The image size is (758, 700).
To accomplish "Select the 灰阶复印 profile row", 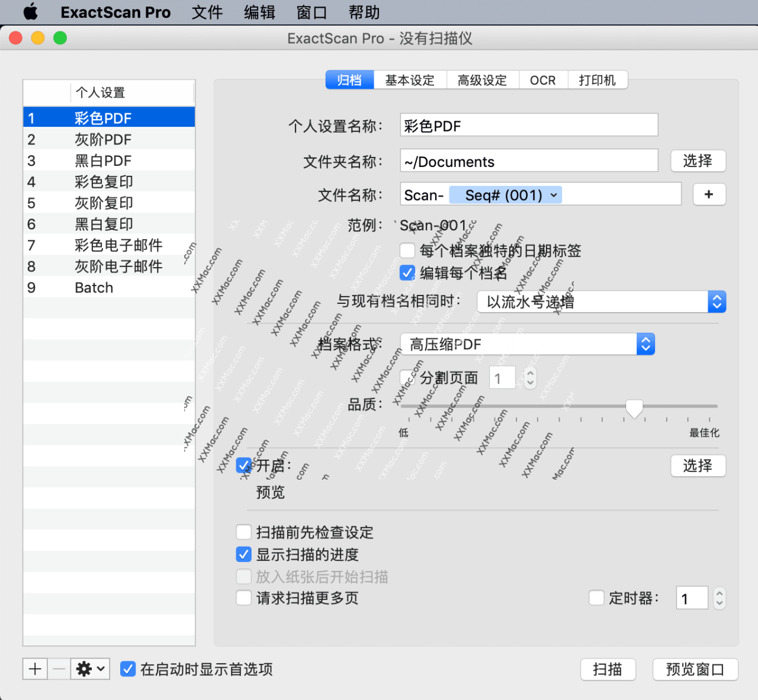I will 109,203.
